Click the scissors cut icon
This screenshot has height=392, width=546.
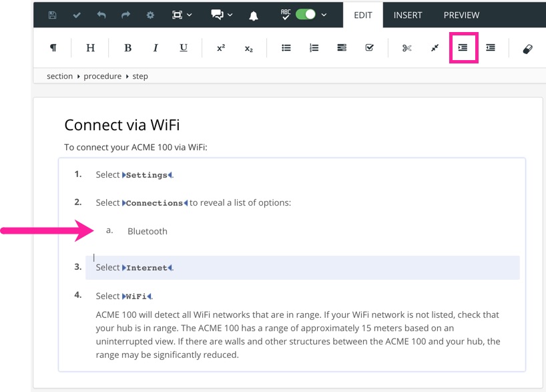[407, 48]
